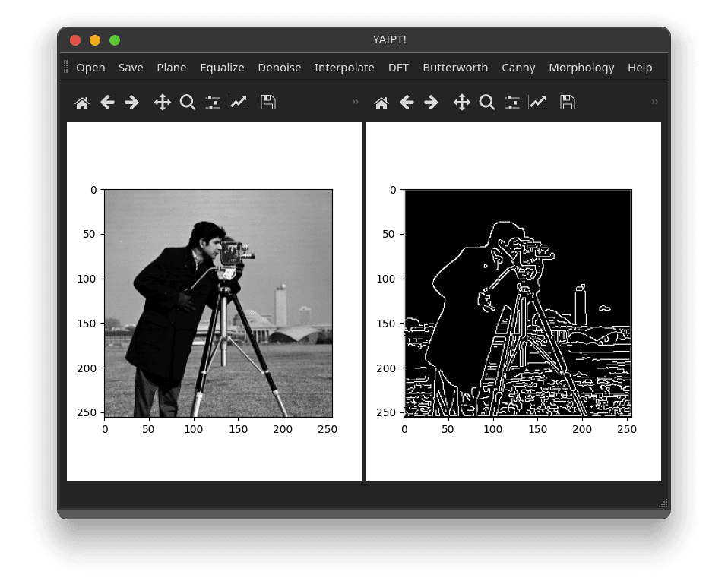The height and width of the screenshot is (584, 728).
Task: Open axis curve editor in left toolbar
Action: pos(238,103)
